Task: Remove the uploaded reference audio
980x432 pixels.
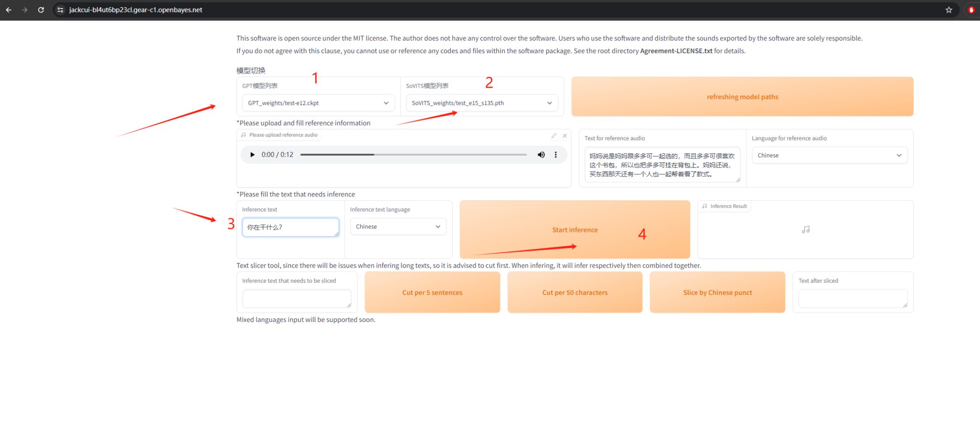Action: 565,136
